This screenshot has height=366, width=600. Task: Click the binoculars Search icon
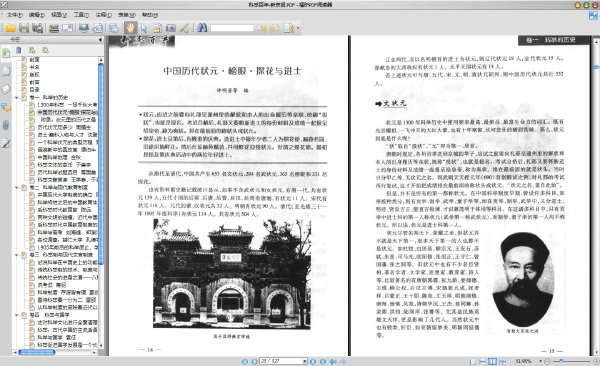tap(202, 28)
